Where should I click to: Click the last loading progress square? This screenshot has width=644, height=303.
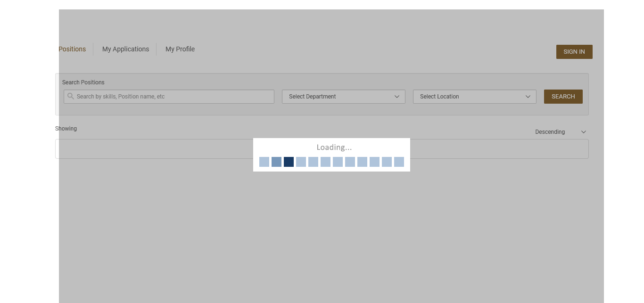point(399,162)
